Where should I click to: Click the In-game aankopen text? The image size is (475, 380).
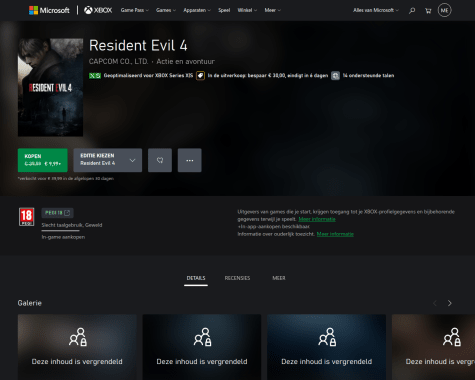(63, 237)
